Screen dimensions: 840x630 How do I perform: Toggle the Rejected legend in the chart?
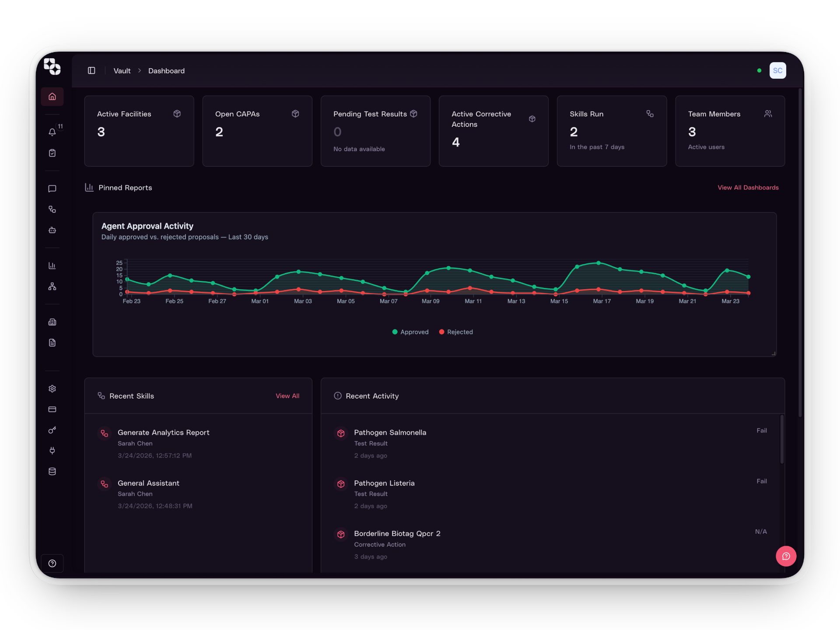click(x=456, y=332)
